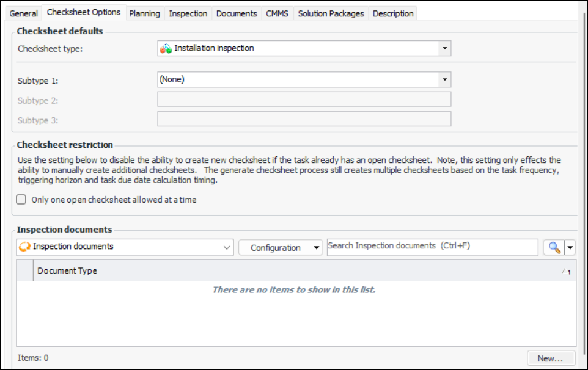588x370 pixels.
Task: Click the search magnifier icon
Action: [x=554, y=247]
